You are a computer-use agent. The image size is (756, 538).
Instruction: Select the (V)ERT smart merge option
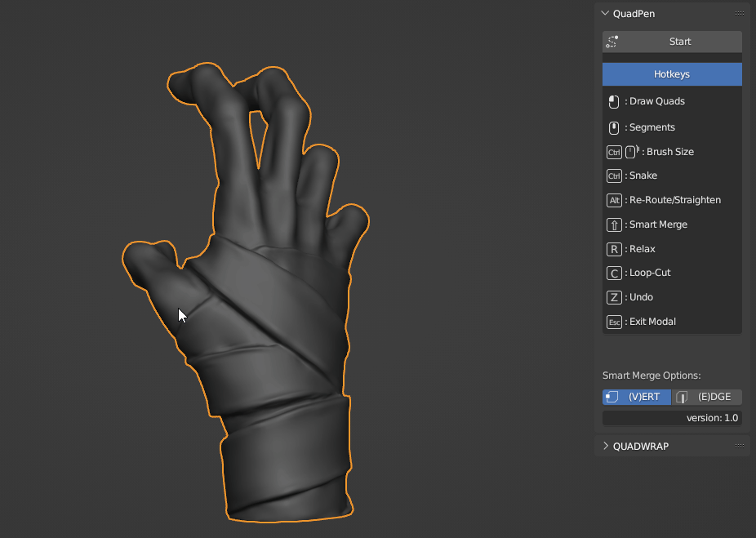click(637, 397)
